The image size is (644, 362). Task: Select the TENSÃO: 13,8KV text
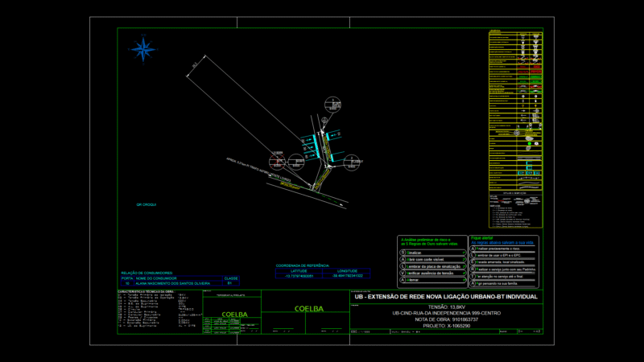[x=447, y=307]
